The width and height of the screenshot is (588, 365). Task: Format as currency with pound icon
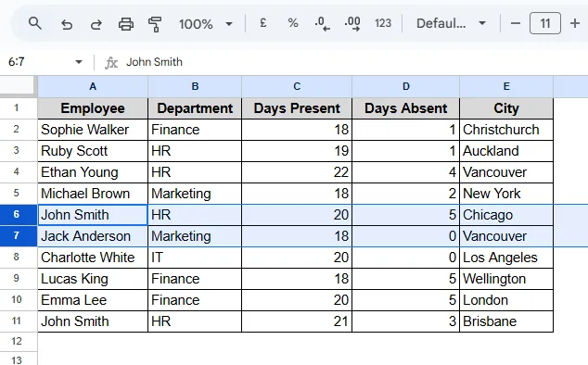pos(263,23)
